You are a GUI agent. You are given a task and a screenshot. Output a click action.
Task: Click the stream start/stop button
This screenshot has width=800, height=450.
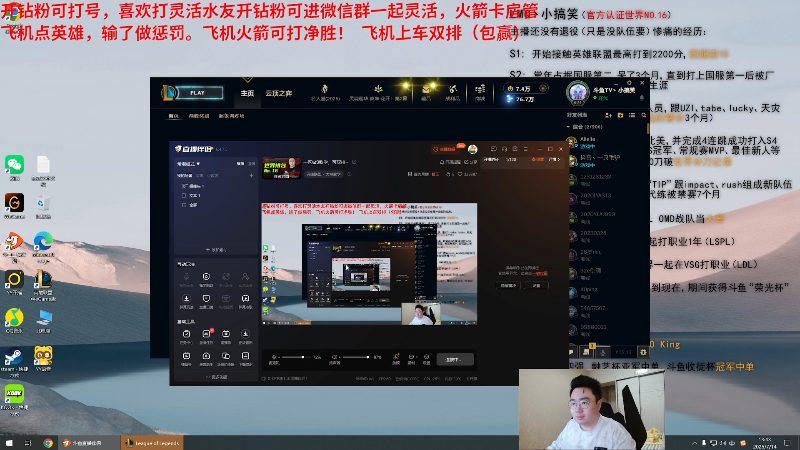point(455,360)
